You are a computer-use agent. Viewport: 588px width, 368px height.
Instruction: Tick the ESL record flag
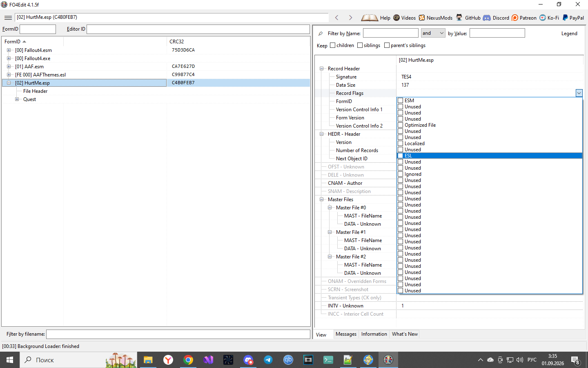[x=401, y=156]
